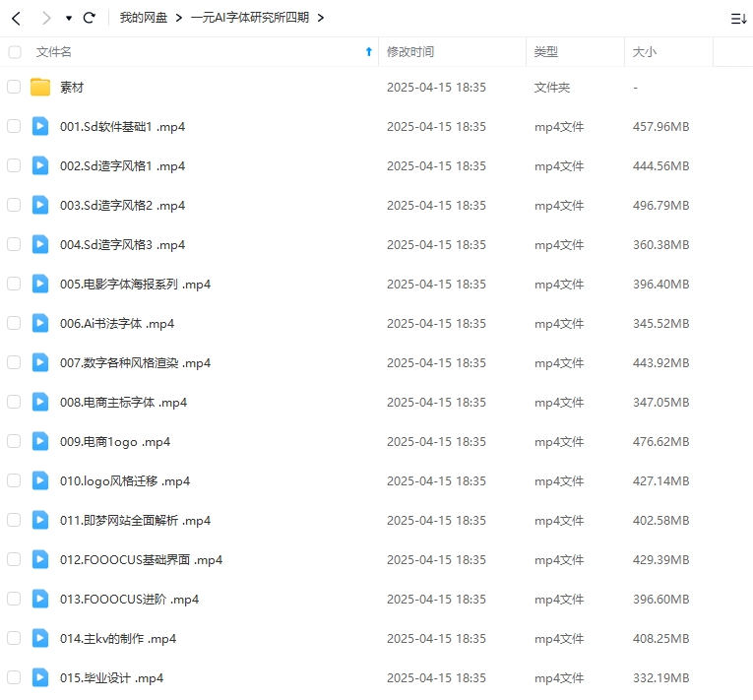This screenshot has height=700, width=753.
Task: Click the video icon for 001.Sd软件基础1
Action: point(40,126)
